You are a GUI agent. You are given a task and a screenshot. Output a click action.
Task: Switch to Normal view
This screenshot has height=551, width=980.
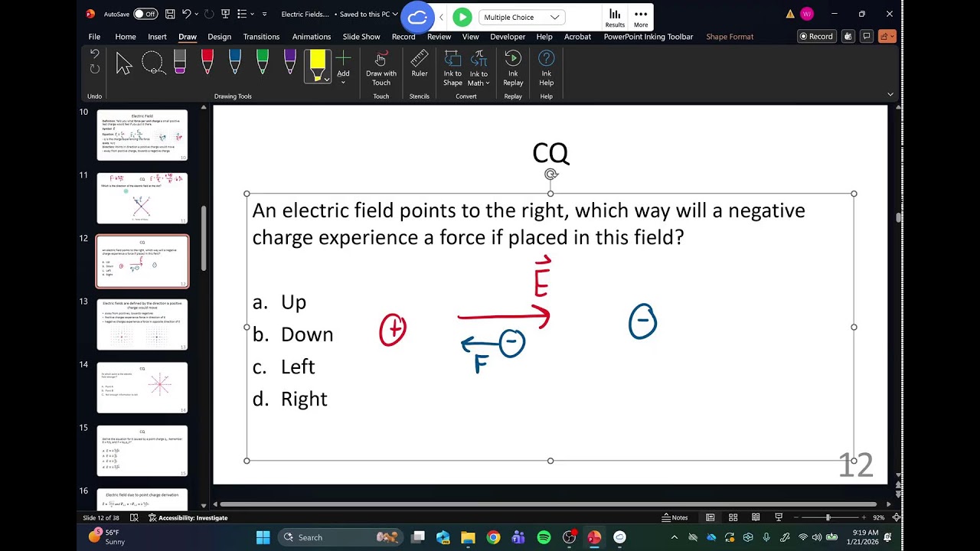[710, 517]
